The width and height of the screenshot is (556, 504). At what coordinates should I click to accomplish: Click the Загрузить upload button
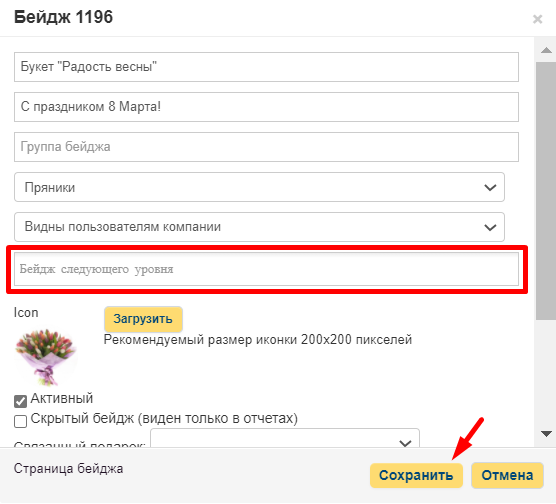[x=143, y=319]
